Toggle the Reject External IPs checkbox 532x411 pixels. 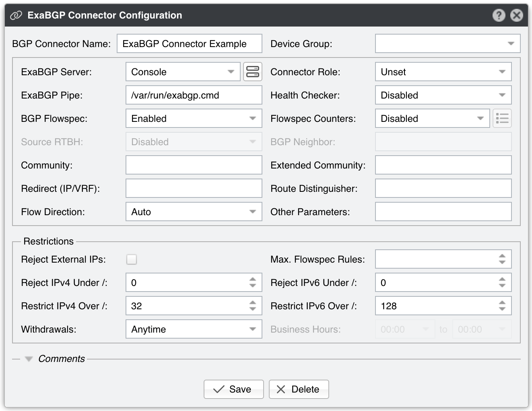(132, 259)
